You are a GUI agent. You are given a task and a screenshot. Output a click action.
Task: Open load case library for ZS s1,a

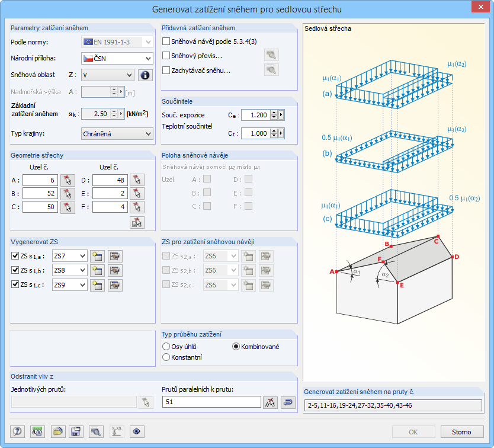(115, 257)
